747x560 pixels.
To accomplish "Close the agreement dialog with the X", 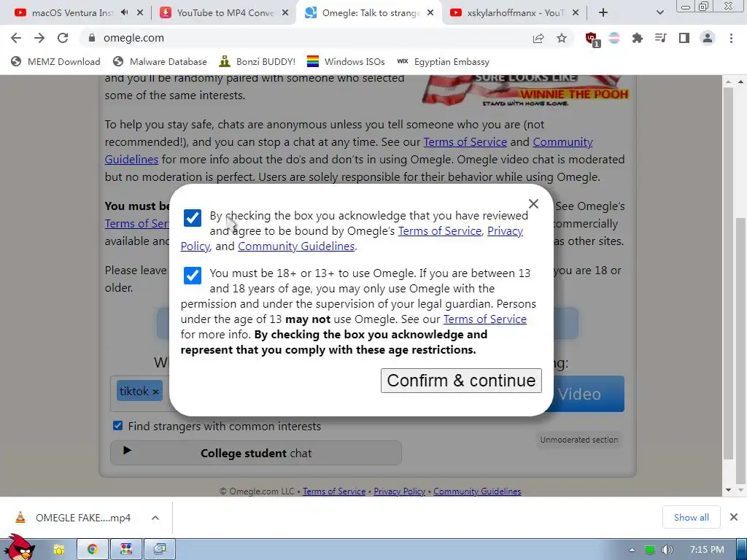I will coord(533,204).
